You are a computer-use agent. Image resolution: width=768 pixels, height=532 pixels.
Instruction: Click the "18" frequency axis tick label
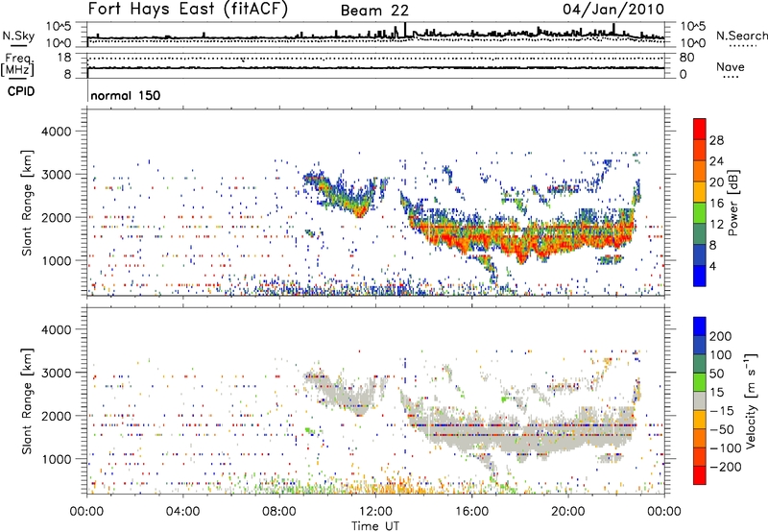click(64, 58)
